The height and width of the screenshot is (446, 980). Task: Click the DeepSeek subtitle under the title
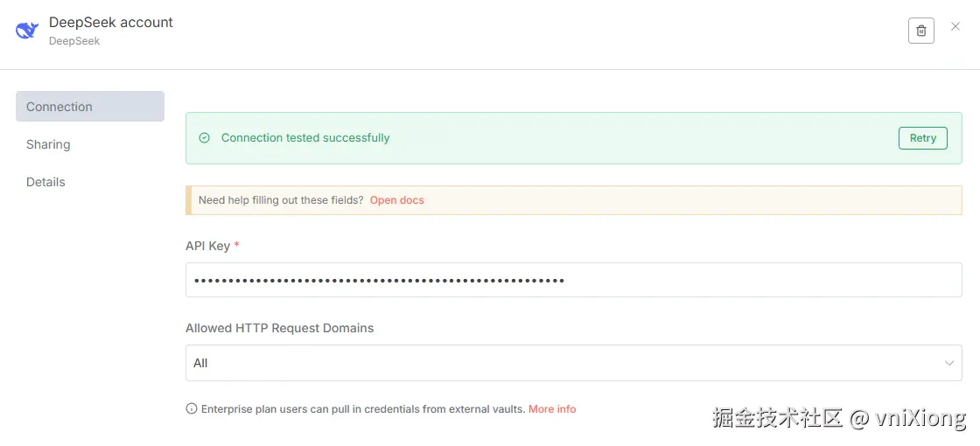(74, 41)
